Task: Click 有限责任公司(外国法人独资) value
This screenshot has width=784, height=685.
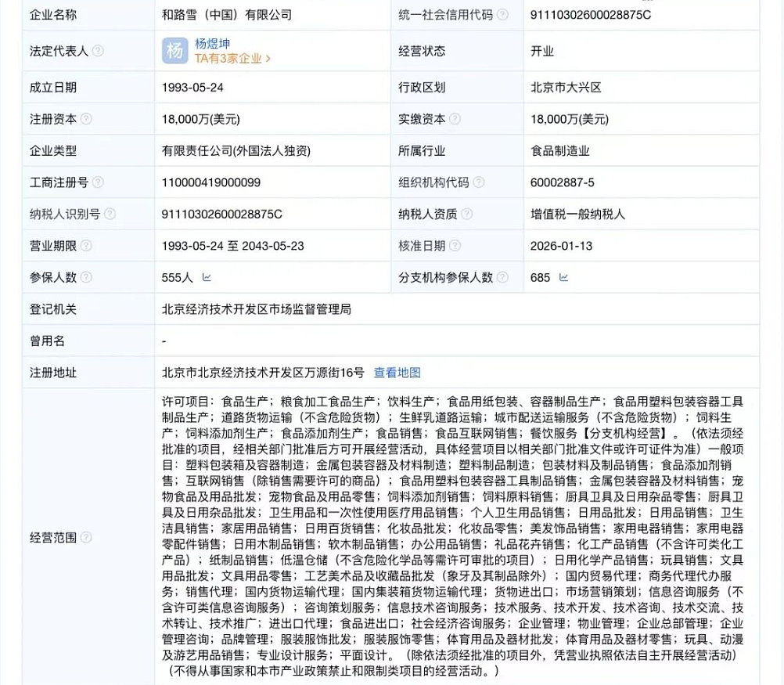Action: (236, 150)
